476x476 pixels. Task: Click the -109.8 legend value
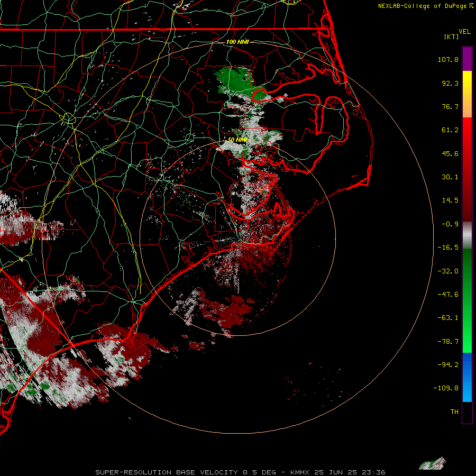coord(446,388)
